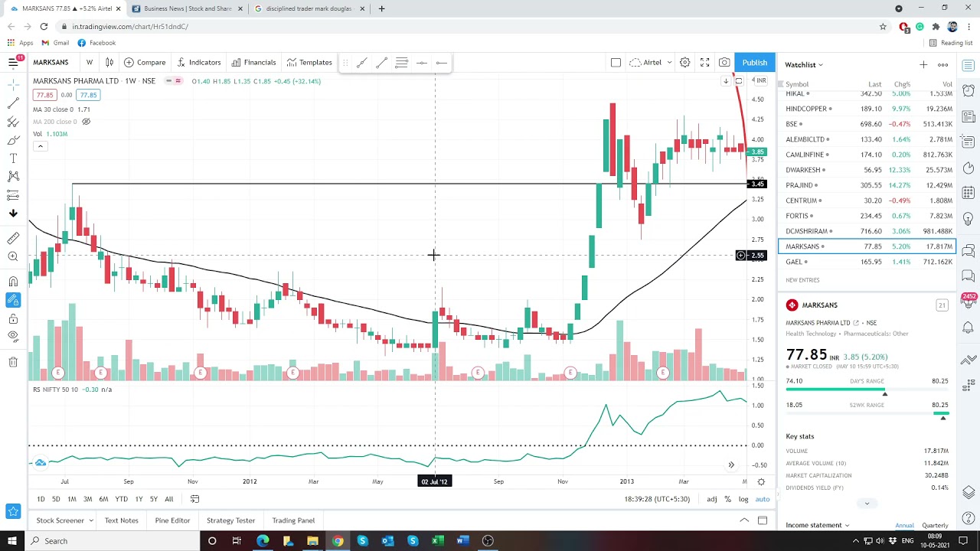Select the ruler measure tool

point(13,239)
